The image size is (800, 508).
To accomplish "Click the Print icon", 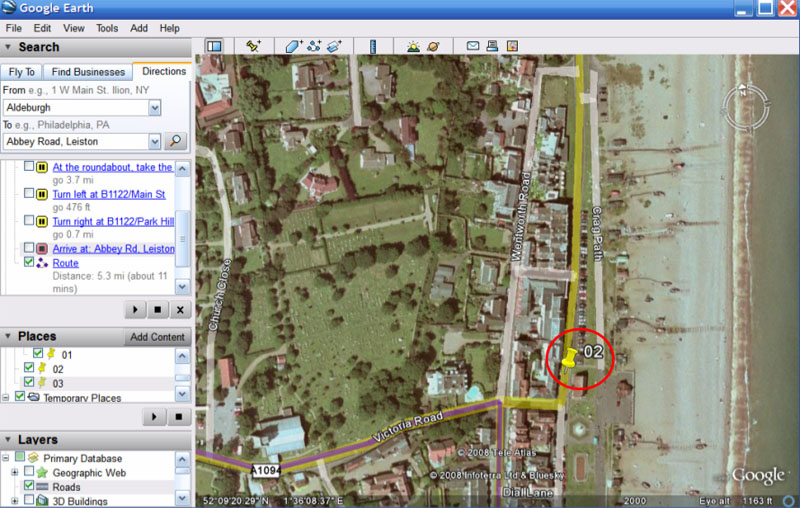I will [x=492, y=46].
